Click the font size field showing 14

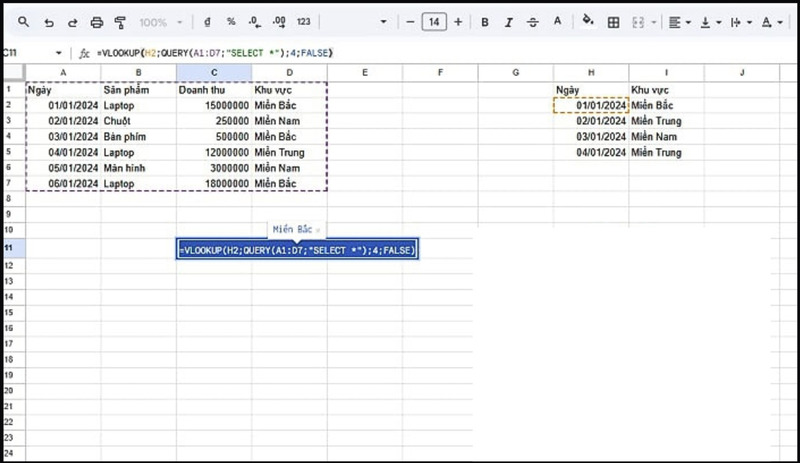point(434,22)
